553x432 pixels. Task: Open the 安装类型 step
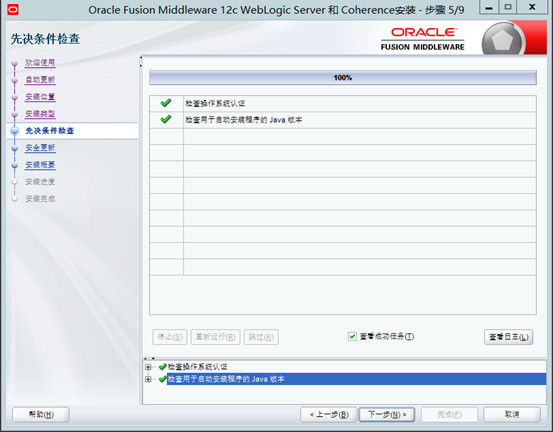click(40, 114)
